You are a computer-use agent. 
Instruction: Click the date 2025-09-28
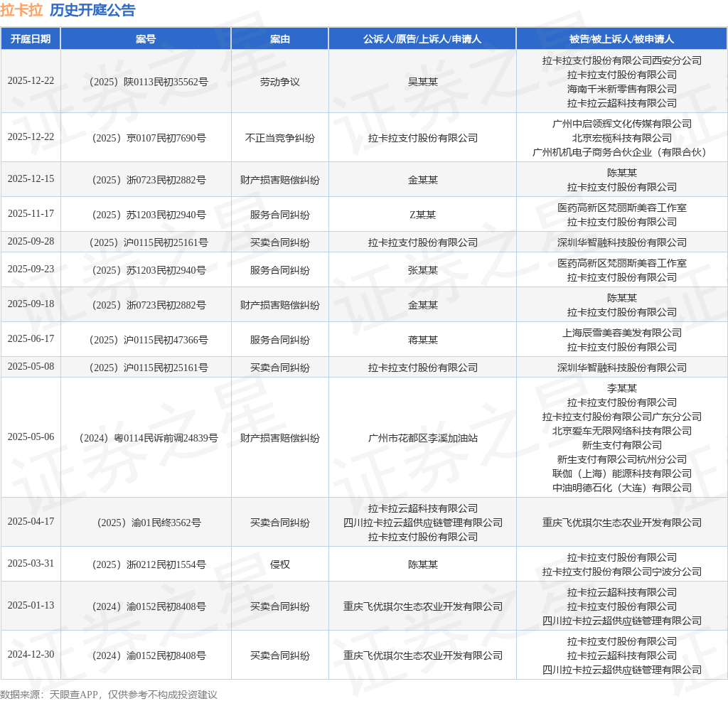(x=31, y=242)
